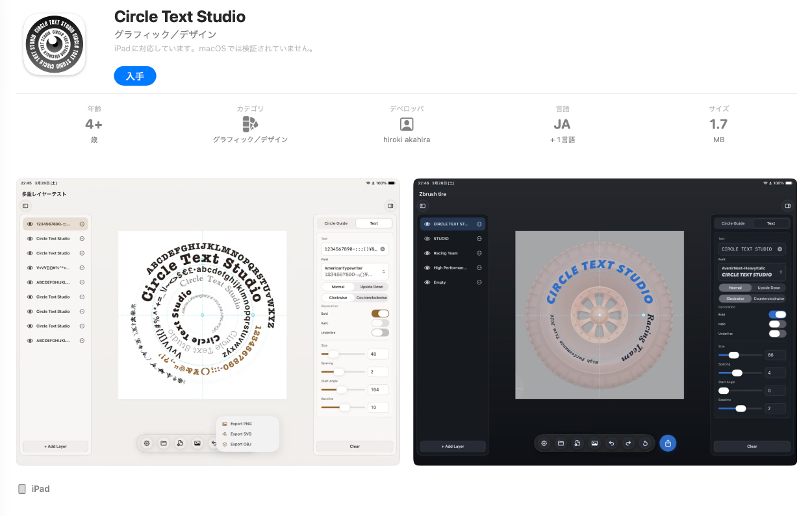This screenshot has width=812, height=516.
Task: Click the reset rotation icon in dark toolbar
Action: 645,443
